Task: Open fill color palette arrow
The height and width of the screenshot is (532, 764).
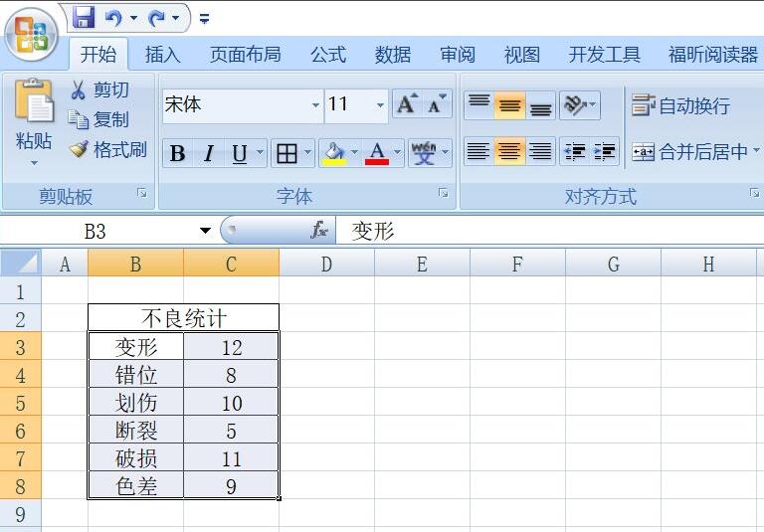Action: coord(355,152)
